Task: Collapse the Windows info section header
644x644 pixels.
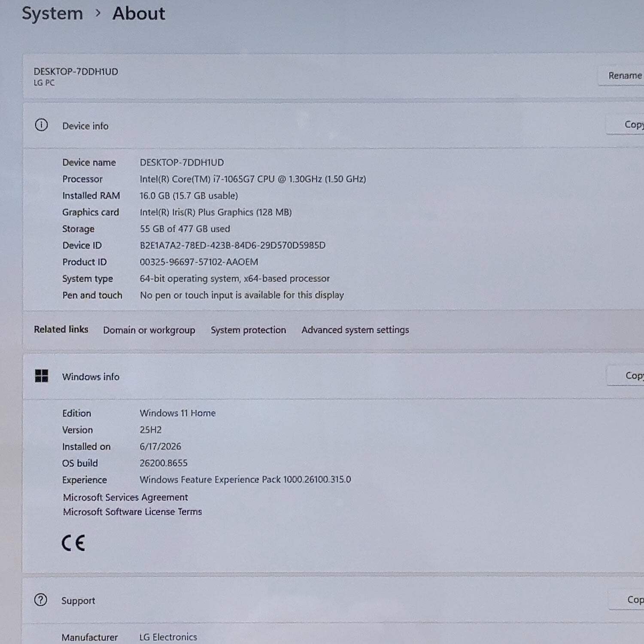Action: pos(333,376)
